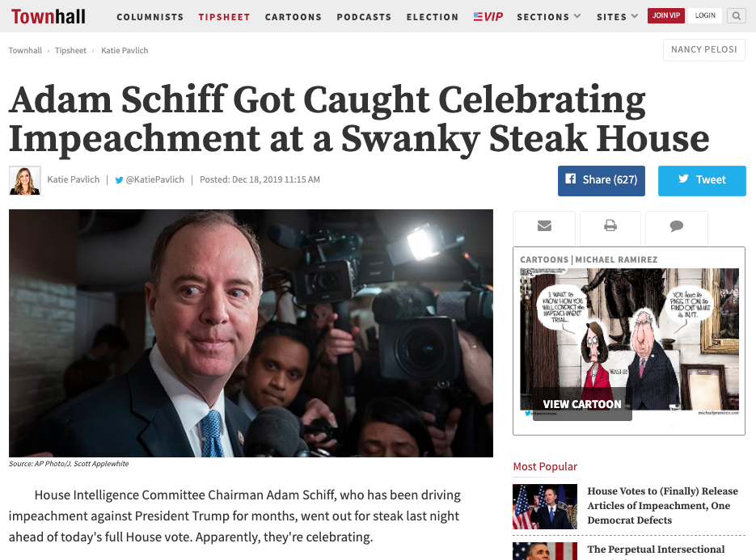This screenshot has width=756, height=560.
Task: Click the print article icon
Action: [610, 227]
